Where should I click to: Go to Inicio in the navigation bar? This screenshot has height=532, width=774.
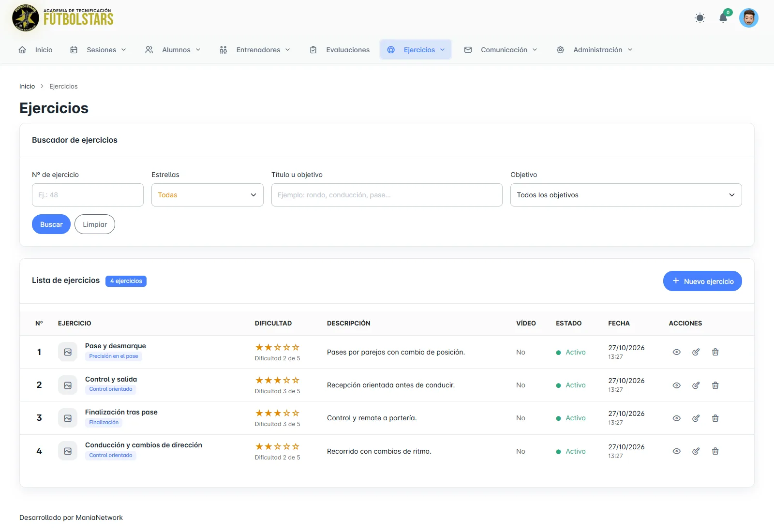(x=35, y=50)
